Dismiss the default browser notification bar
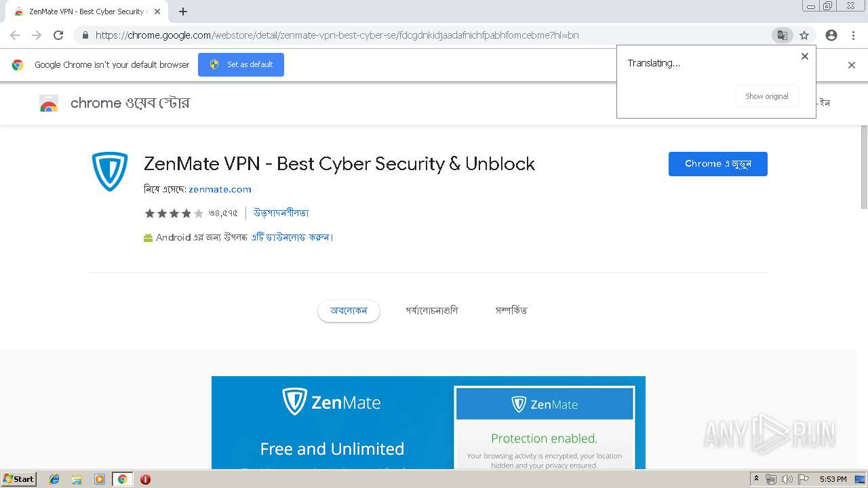This screenshot has width=868, height=488. pos(852,65)
